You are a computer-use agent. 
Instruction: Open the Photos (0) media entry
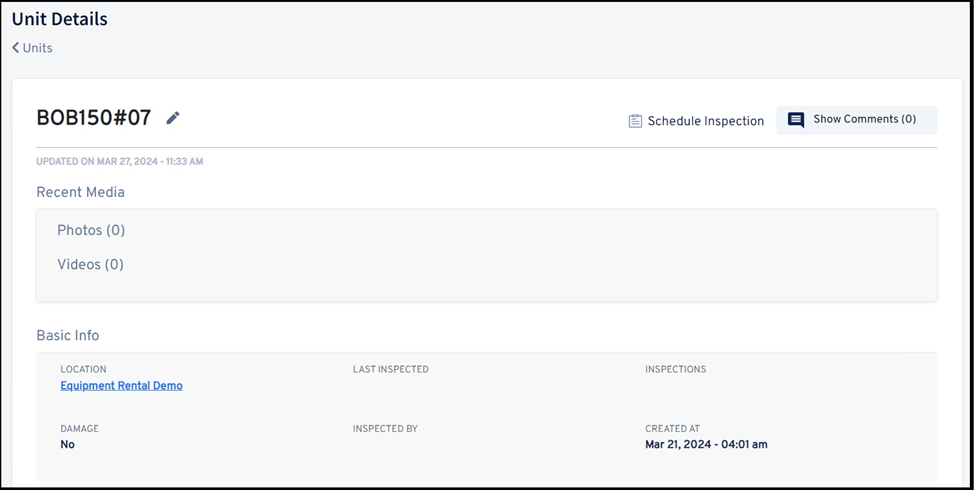pos(91,230)
